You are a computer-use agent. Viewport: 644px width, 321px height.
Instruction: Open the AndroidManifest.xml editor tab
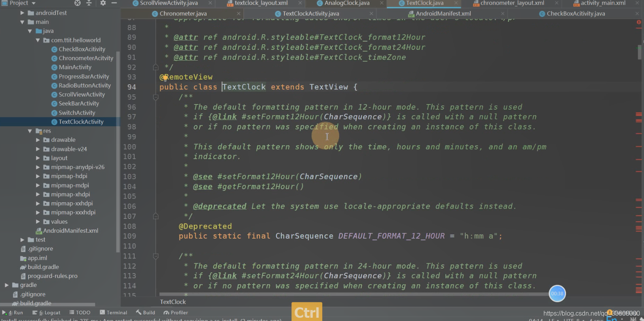click(x=443, y=13)
